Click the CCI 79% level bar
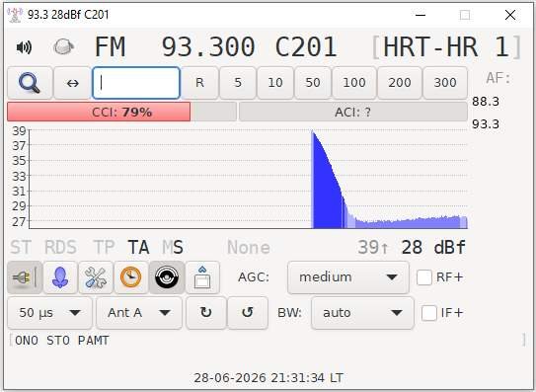 point(121,112)
